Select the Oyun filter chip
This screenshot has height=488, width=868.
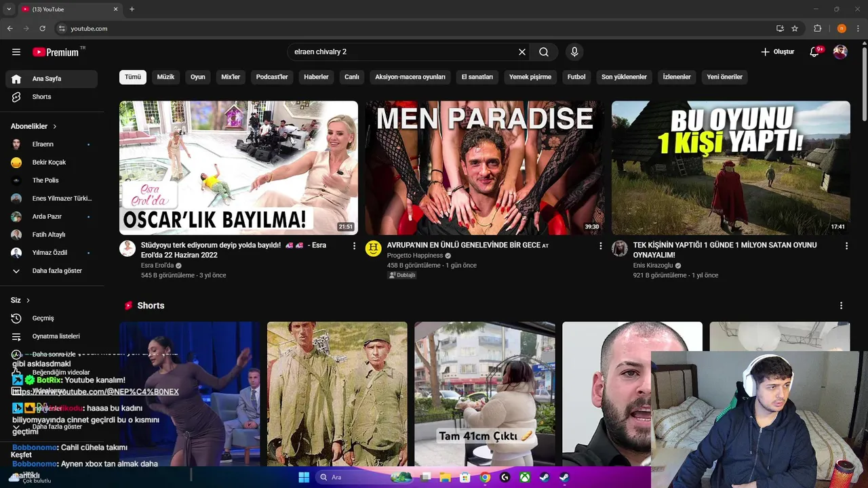[198, 77]
